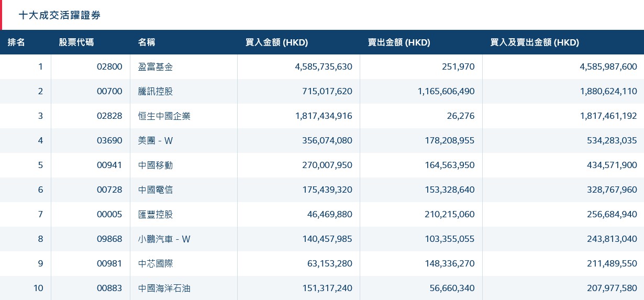The height and width of the screenshot is (300, 644).
Task: Click buy amount 63,153,280
Action: (330, 263)
